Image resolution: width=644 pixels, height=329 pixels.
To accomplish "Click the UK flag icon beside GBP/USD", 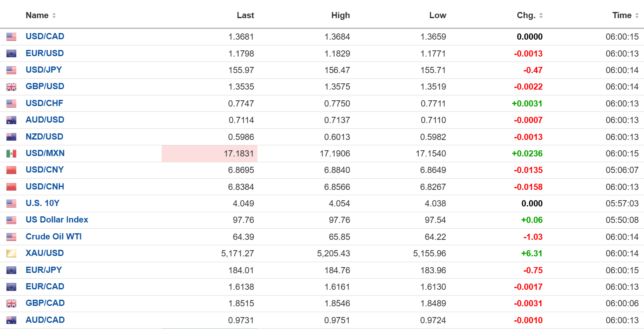I will tap(11, 87).
